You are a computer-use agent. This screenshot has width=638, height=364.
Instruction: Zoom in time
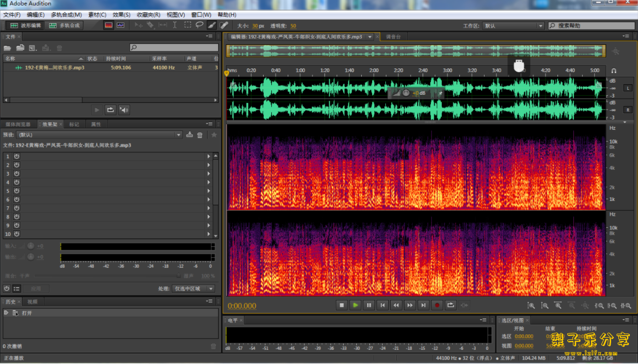[x=558, y=305]
